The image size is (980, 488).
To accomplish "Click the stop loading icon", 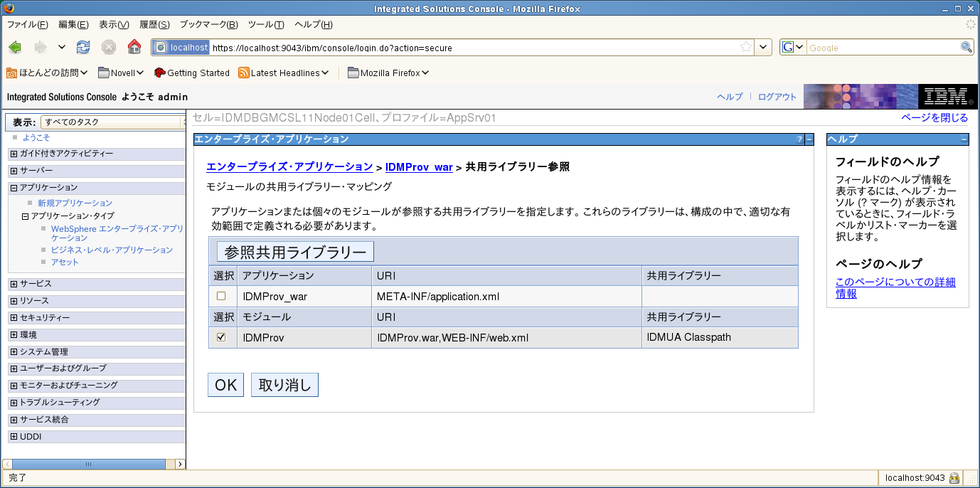I will (109, 48).
